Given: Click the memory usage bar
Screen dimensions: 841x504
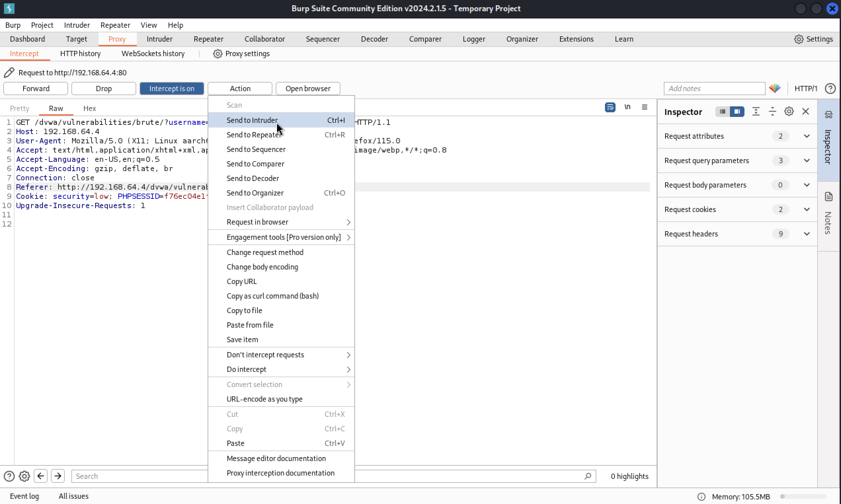Looking at the screenshot, I should (x=803, y=496).
